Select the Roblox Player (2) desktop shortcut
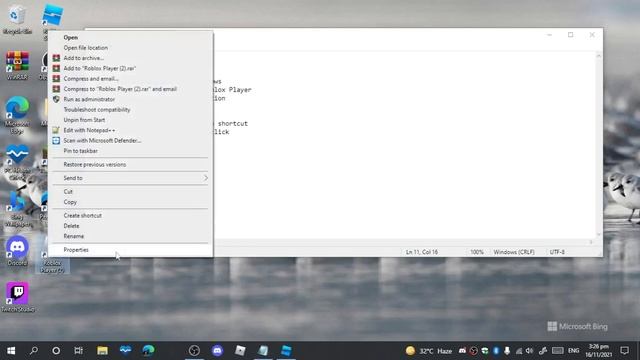The height and width of the screenshot is (360, 640). (x=52, y=261)
